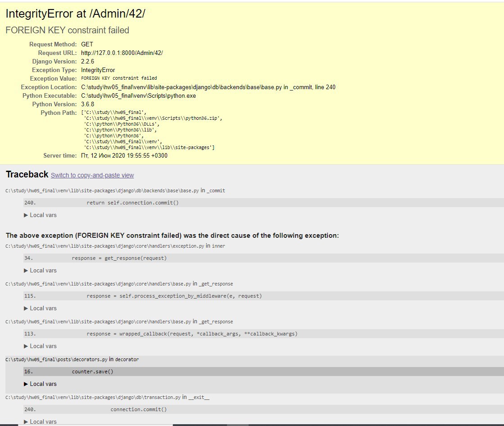Click the Traceback heading
The height and width of the screenshot is (426, 504).
pyautogui.click(x=27, y=174)
